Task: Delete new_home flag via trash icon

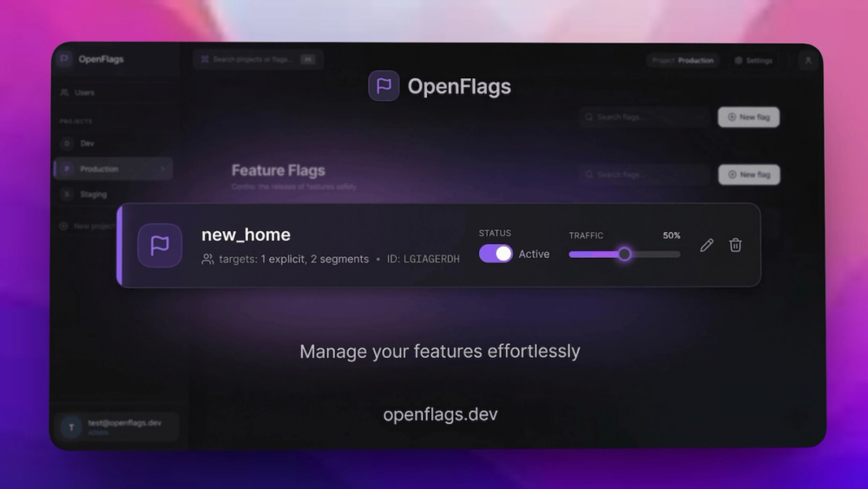Action: point(735,245)
